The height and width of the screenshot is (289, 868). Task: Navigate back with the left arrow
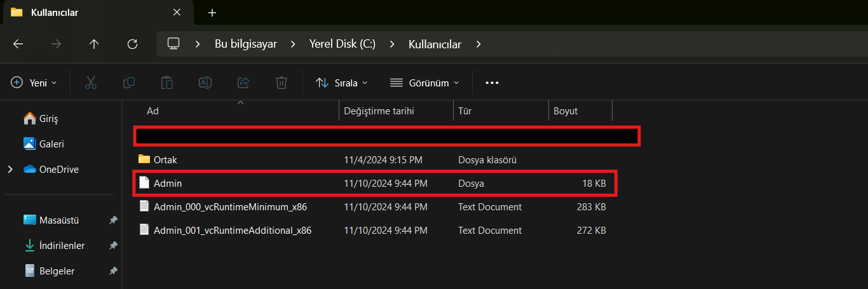point(18,44)
